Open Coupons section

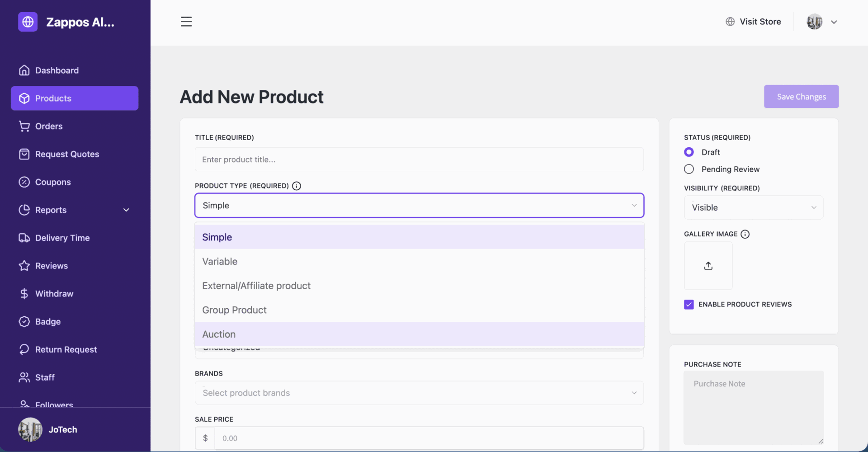[75, 182]
